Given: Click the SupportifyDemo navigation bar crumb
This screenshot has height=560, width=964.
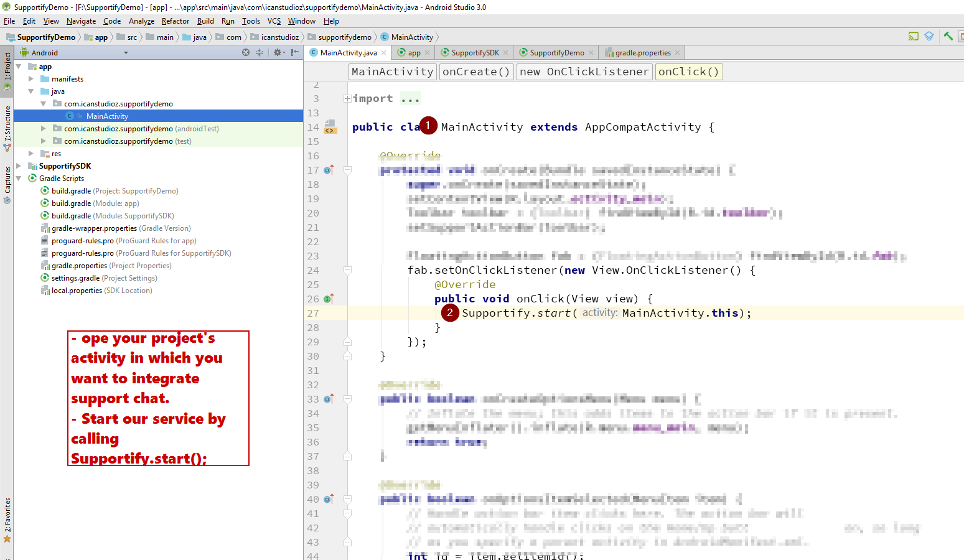Looking at the screenshot, I should tap(41, 37).
